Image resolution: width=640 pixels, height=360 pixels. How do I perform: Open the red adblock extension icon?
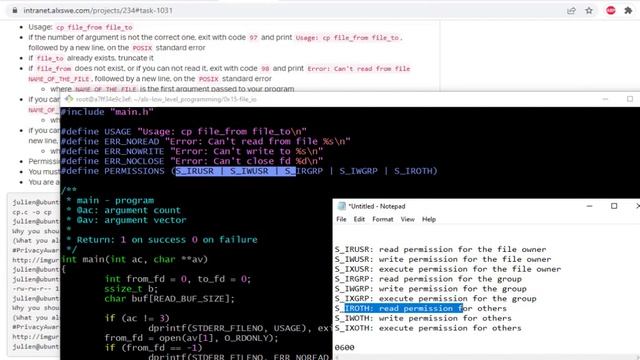click(611, 11)
